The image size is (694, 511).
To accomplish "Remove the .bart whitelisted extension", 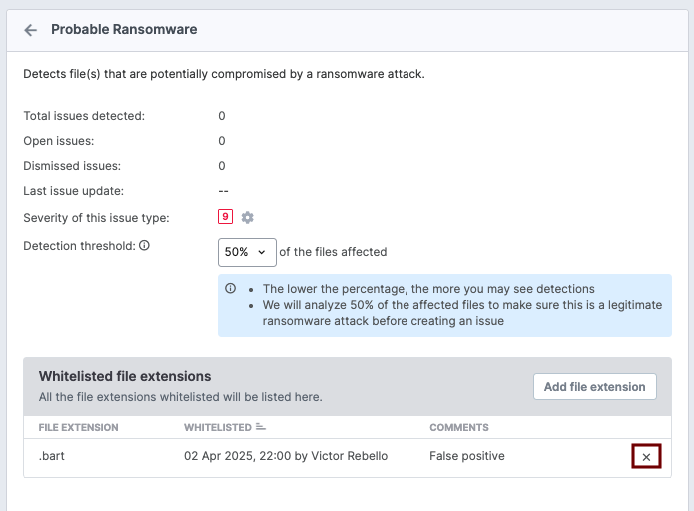I will coord(646,456).
